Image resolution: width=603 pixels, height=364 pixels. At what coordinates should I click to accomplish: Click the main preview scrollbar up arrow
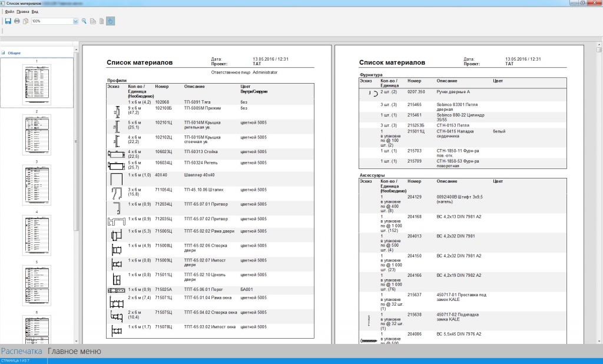(599, 45)
